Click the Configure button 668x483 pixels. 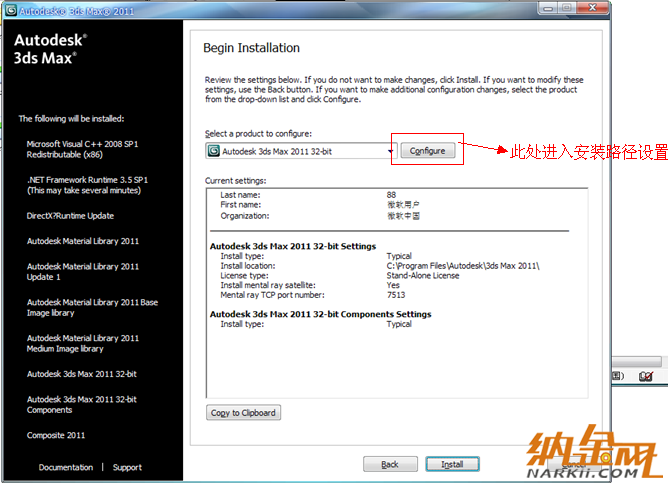click(427, 151)
